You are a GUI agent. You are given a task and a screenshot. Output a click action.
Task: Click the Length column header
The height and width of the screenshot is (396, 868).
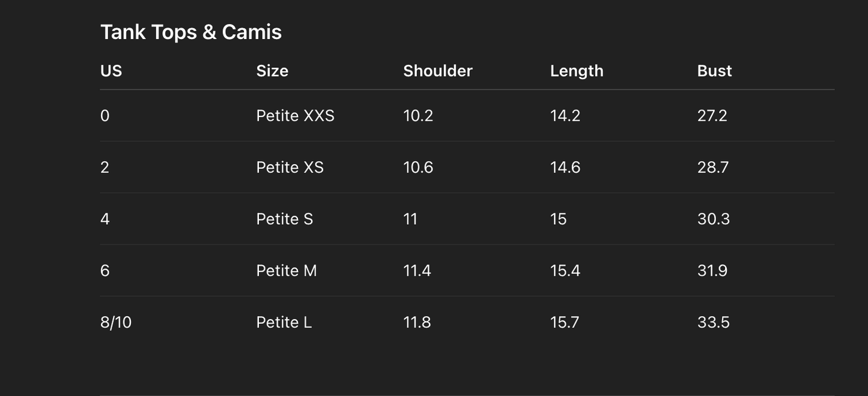(577, 71)
